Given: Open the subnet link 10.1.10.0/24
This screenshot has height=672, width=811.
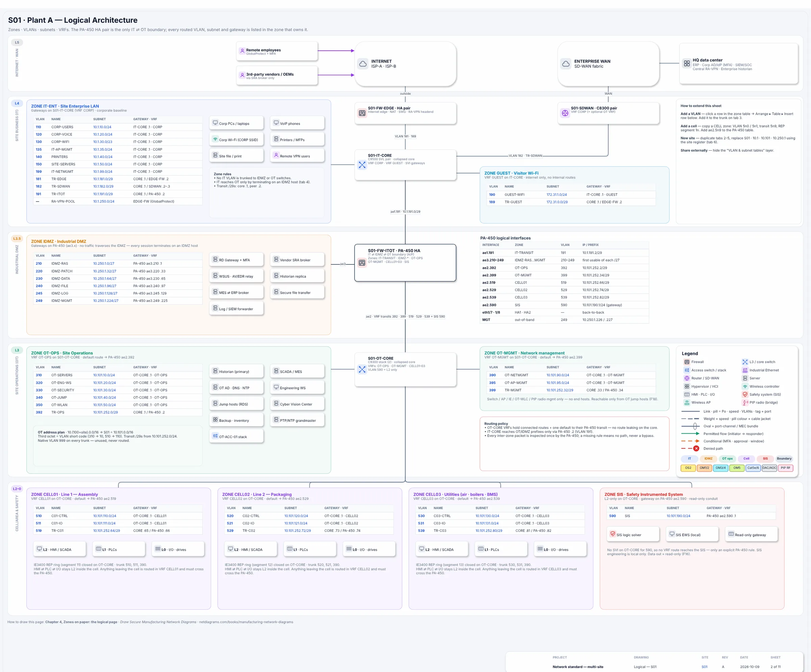Looking at the screenshot, I should click(102, 127).
